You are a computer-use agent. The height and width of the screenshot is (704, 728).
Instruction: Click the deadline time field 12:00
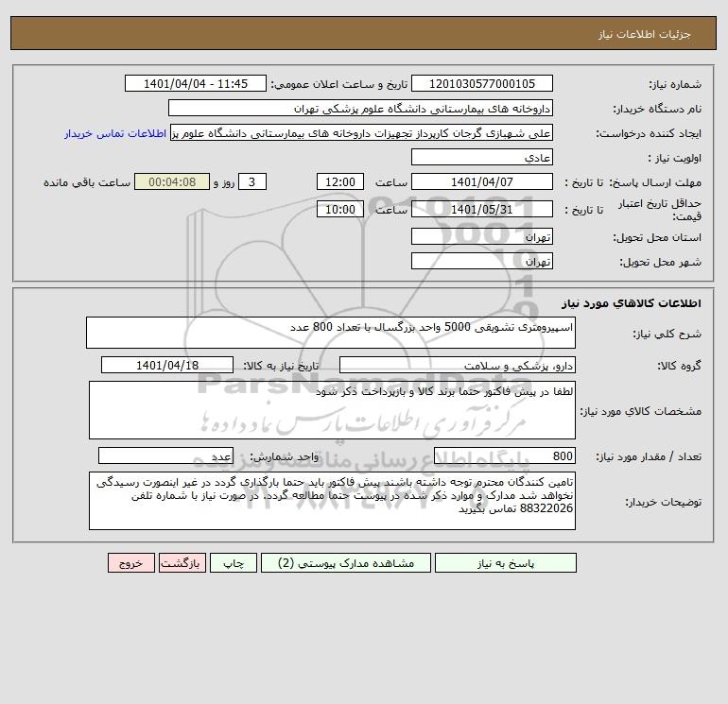[x=340, y=182]
